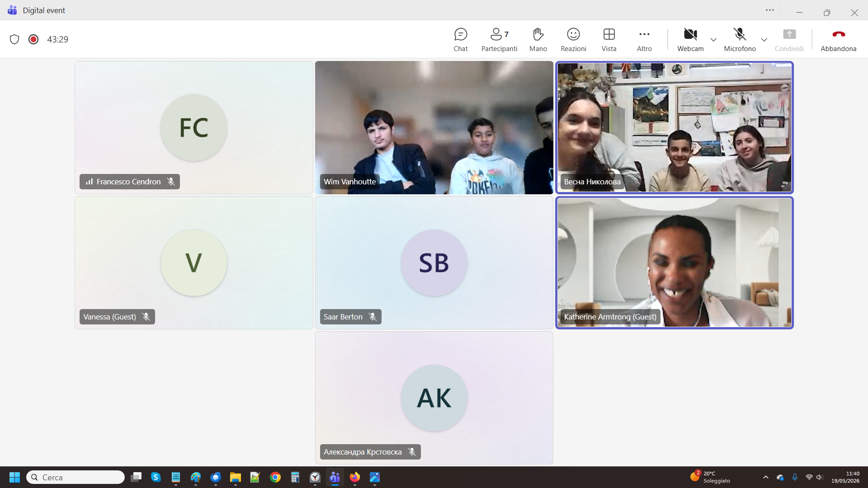This screenshot has width=868, height=488.
Task: Select Wim Vanhoutte's video tile
Action: [434, 127]
